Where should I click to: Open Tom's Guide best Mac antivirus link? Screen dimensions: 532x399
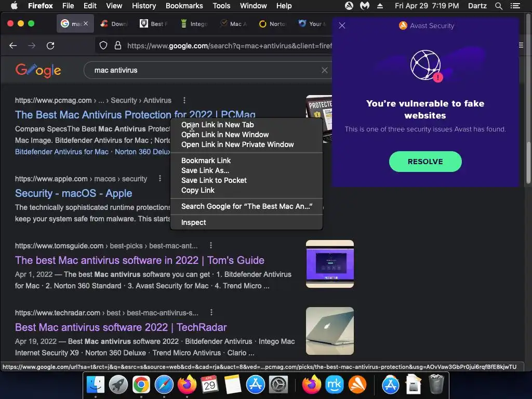(x=139, y=260)
